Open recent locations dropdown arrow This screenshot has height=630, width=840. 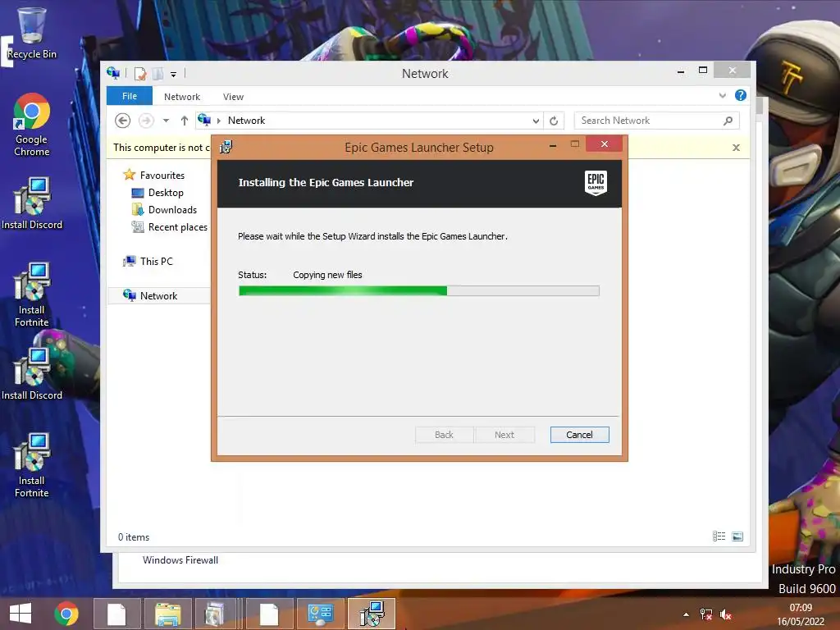tap(166, 121)
